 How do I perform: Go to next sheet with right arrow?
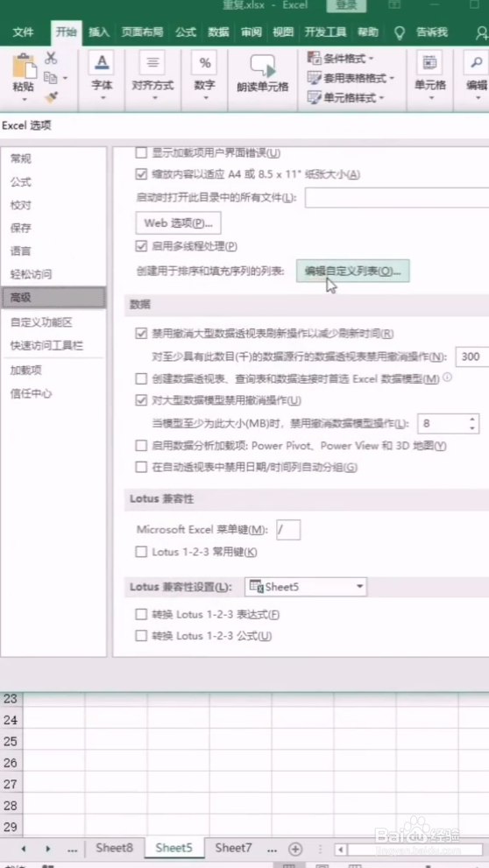48,849
